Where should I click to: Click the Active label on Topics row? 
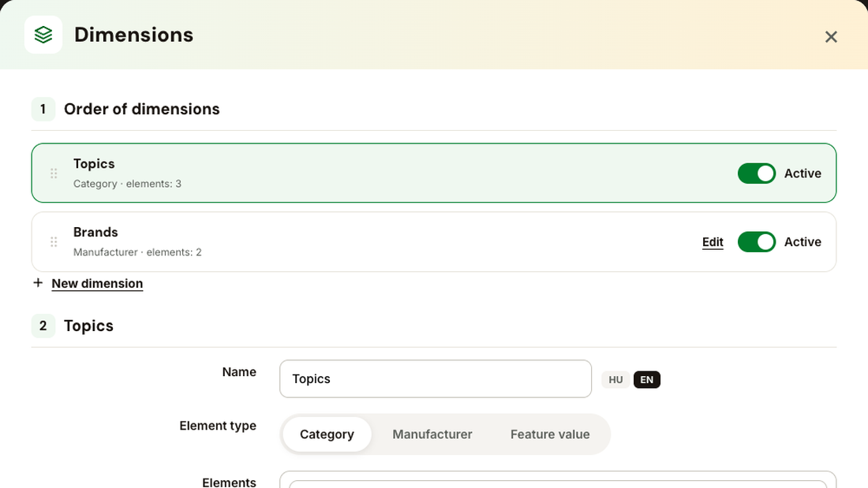(x=803, y=173)
